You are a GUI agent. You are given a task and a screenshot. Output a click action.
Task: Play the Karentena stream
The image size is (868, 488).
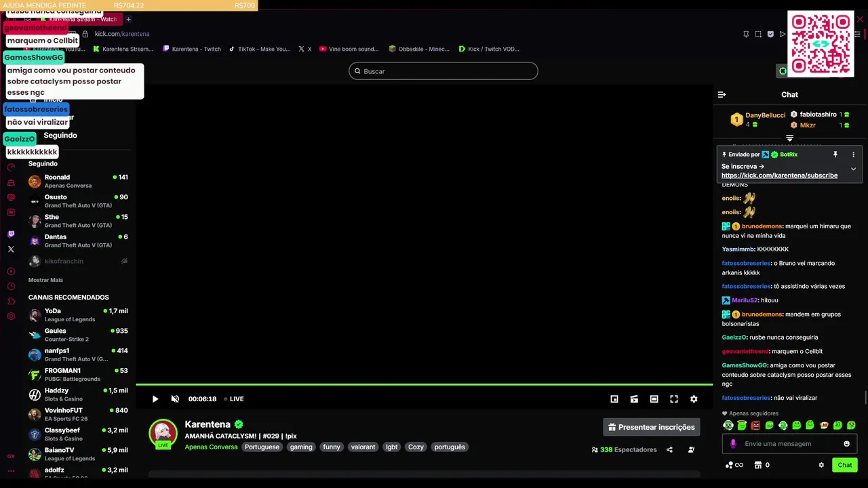tap(155, 399)
